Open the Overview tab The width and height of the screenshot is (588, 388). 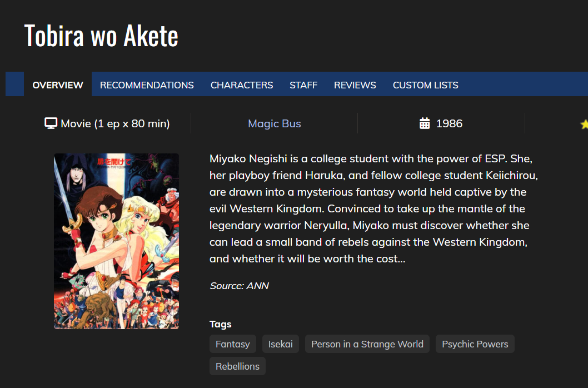[58, 85]
